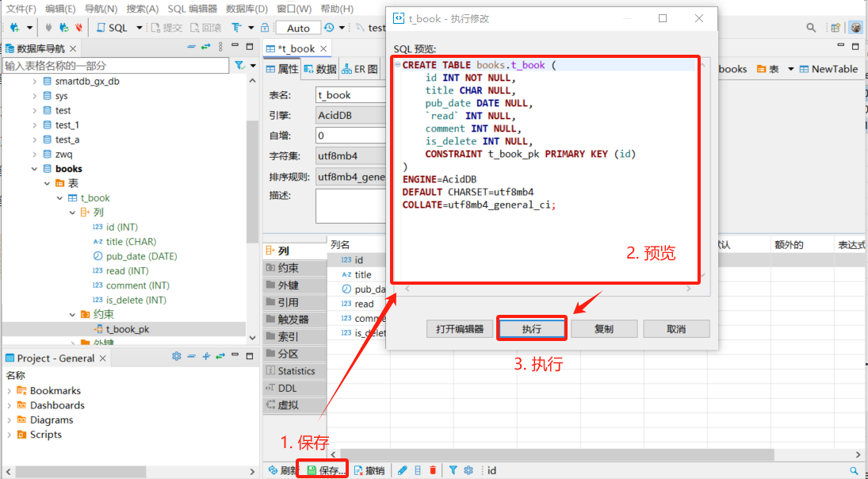Open the SQL editor dropdown arrow
The height and width of the screenshot is (479, 868).
click(x=140, y=28)
